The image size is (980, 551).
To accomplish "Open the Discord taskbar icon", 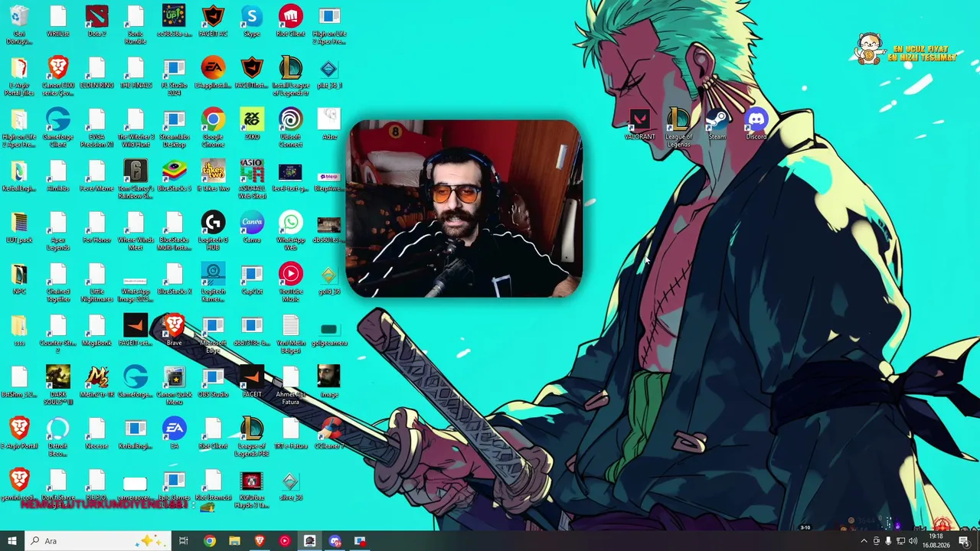I will click(335, 541).
